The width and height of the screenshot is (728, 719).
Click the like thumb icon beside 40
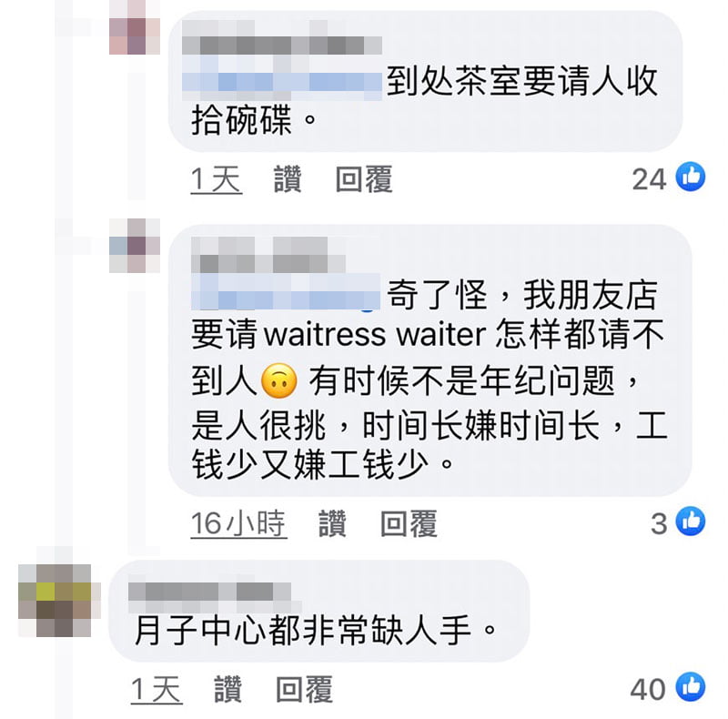pyautogui.click(x=691, y=686)
